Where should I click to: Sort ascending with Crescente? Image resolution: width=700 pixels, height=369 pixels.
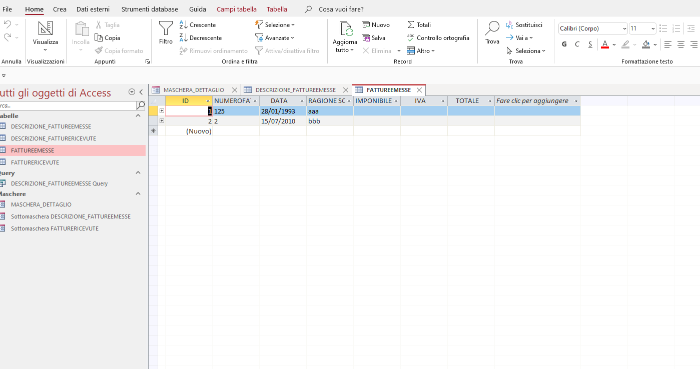pos(198,25)
